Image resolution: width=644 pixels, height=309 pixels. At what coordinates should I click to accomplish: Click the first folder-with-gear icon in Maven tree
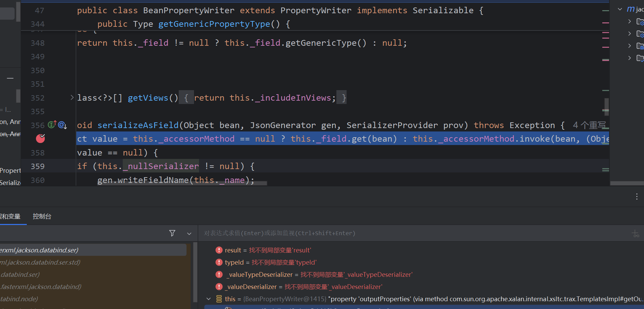click(640, 22)
